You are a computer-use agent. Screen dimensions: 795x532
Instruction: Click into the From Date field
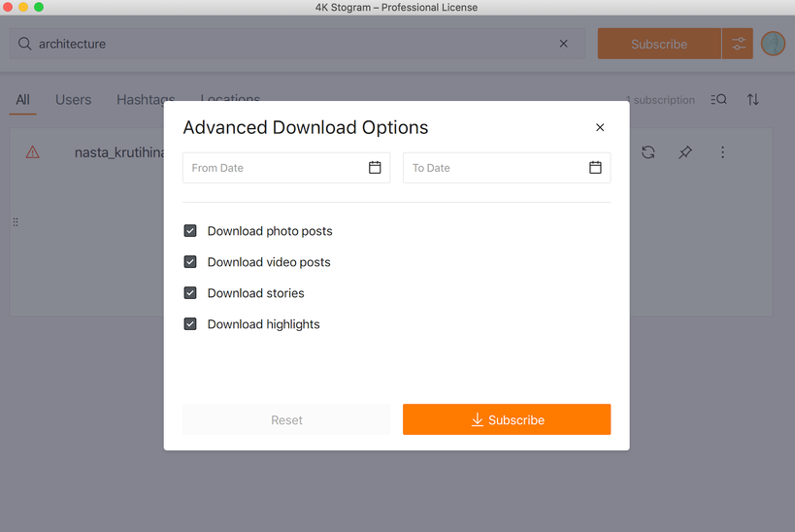[x=272, y=168]
